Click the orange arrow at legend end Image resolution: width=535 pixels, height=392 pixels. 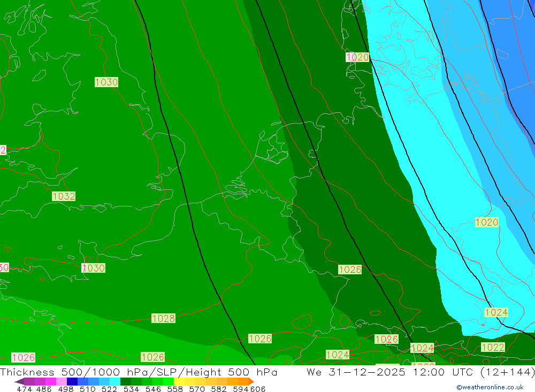point(251,381)
